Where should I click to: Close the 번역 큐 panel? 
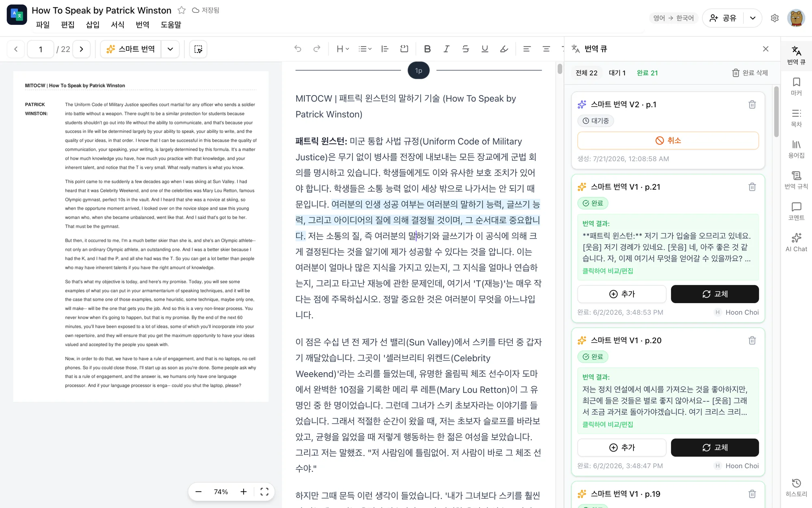coord(766,49)
